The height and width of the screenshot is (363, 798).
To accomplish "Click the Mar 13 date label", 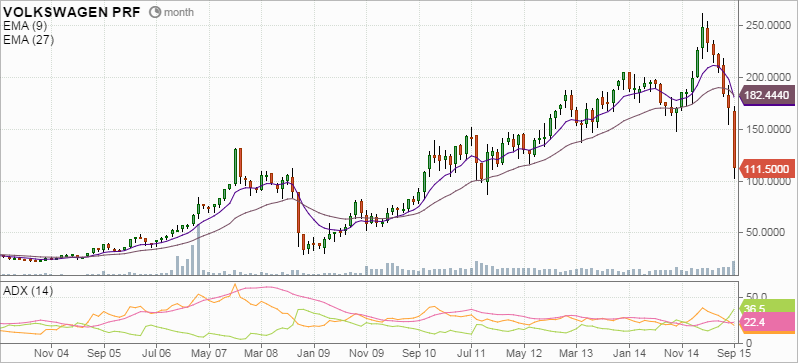I will (577, 352).
